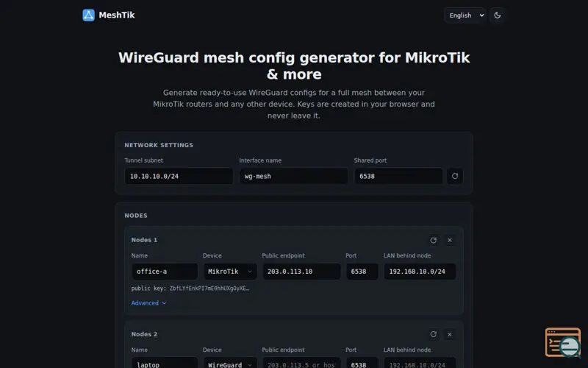Viewport: 588px width, 368px height.
Task: Click the NODES section heading
Action: (136, 216)
